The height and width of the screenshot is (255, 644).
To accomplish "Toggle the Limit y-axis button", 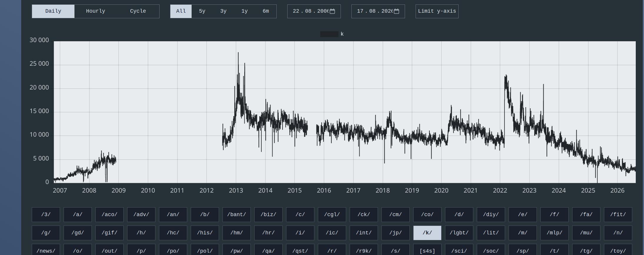I will [437, 11].
